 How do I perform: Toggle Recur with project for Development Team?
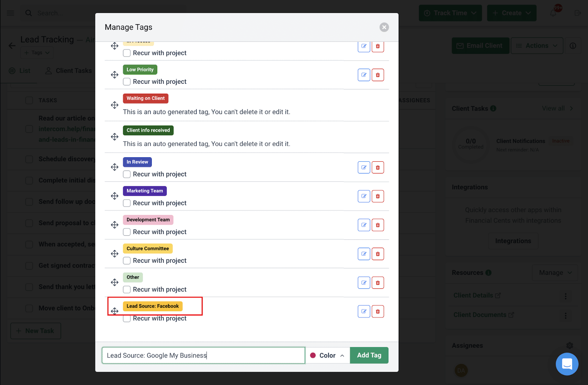[x=127, y=232]
